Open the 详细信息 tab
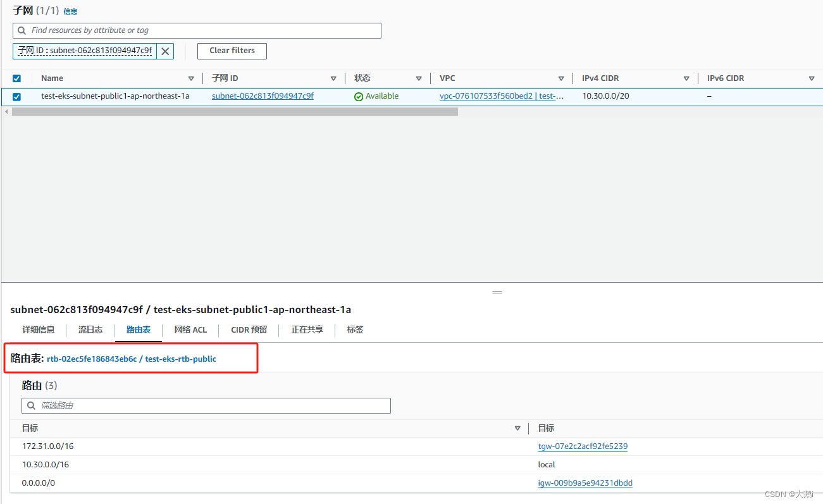823x504 pixels. coord(39,329)
